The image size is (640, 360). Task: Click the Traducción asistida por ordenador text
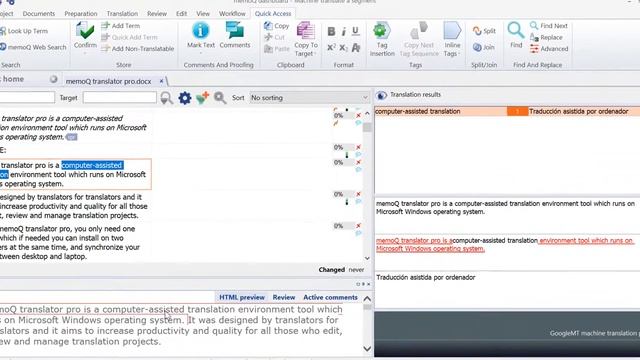[x=426, y=278]
